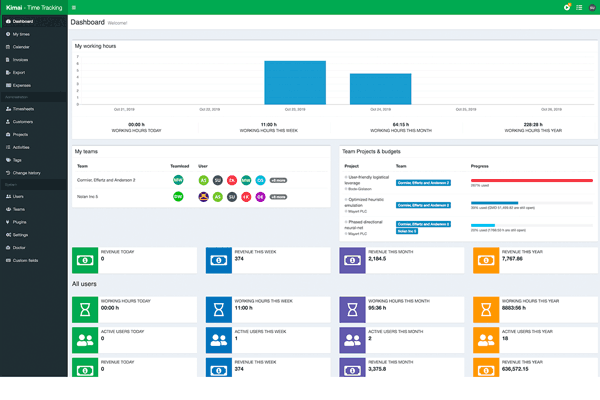Viewport: 600px width, 400px height.
Task: Open Settings in the sidebar
Action: pos(22,234)
